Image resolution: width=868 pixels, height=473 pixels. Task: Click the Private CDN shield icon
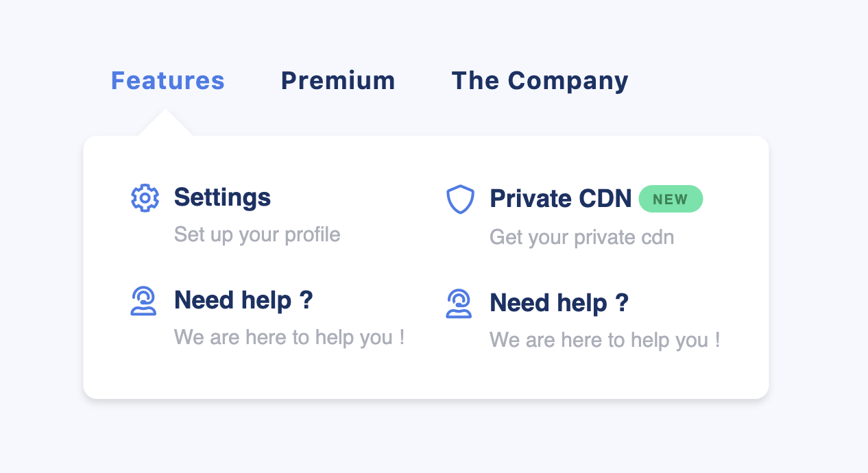pyautogui.click(x=460, y=199)
